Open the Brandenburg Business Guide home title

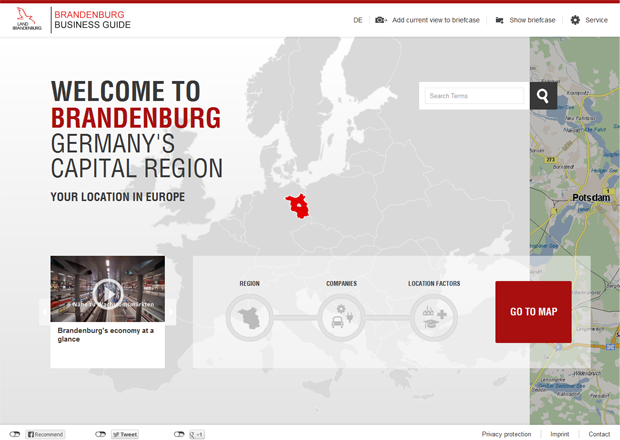(x=92, y=20)
